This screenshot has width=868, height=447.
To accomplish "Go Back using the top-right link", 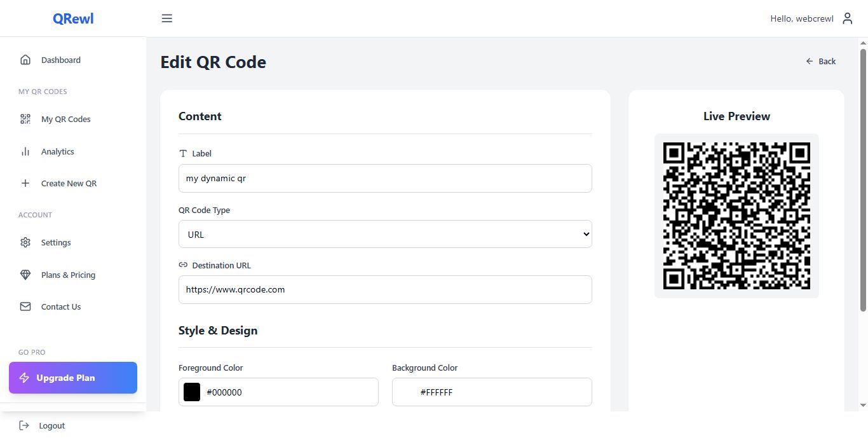I will (x=821, y=61).
